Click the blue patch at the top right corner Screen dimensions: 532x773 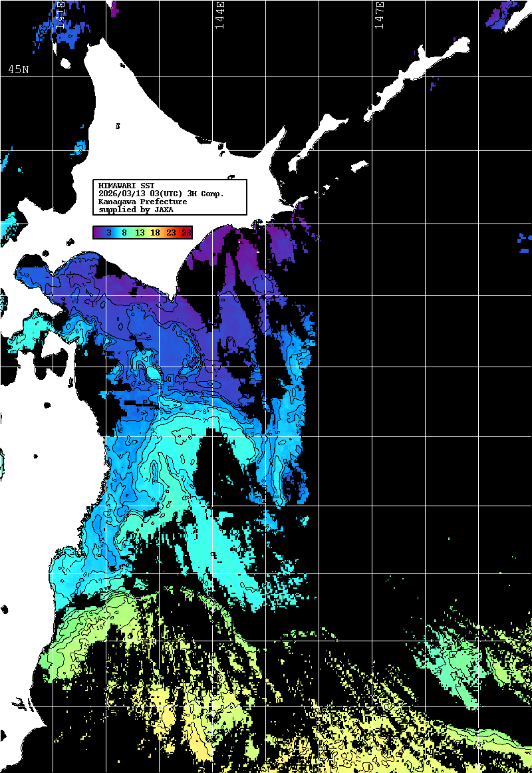pos(507,15)
